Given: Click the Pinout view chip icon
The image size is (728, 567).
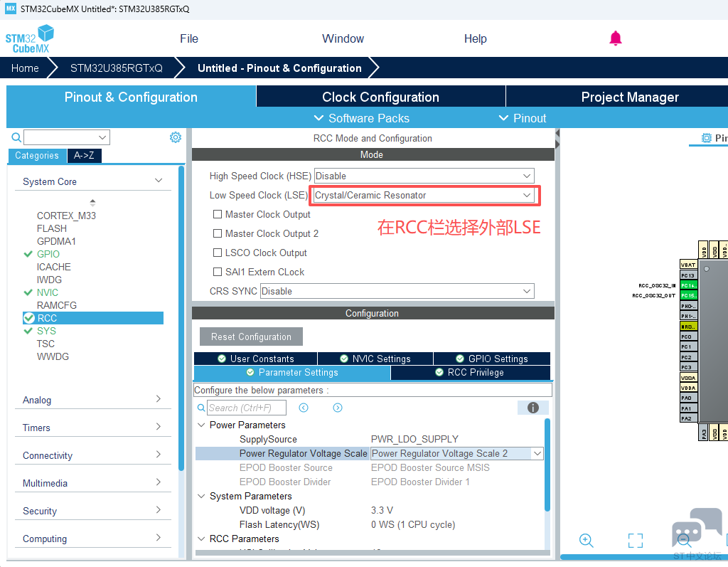Looking at the screenshot, I should tap(706, 138).
